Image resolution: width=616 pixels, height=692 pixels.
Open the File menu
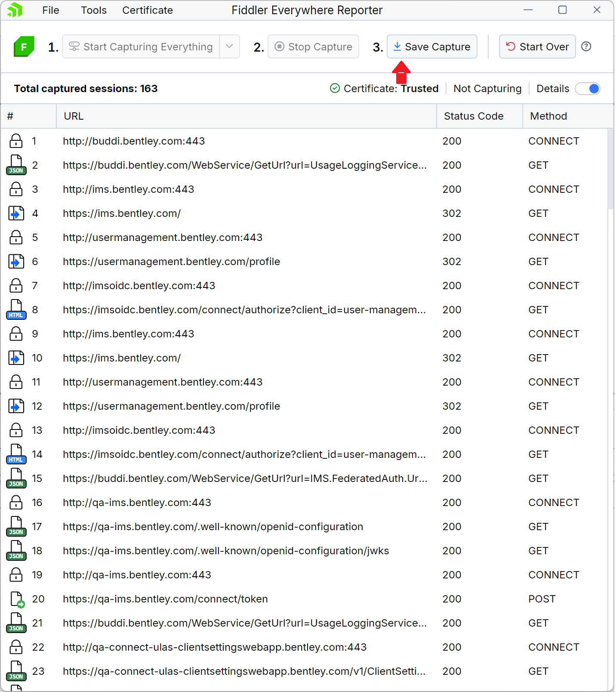coord(51,10)
